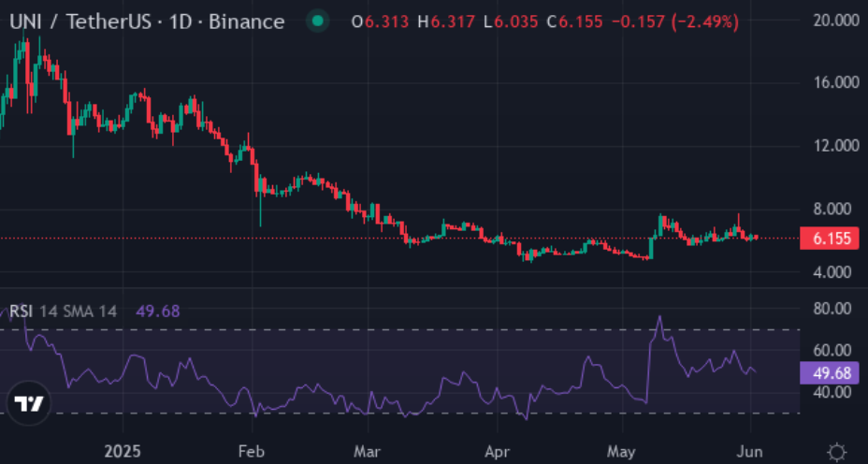
Task: Select the red 6.155 current price label
Action: pyautogui.click(x=830, y=239)
